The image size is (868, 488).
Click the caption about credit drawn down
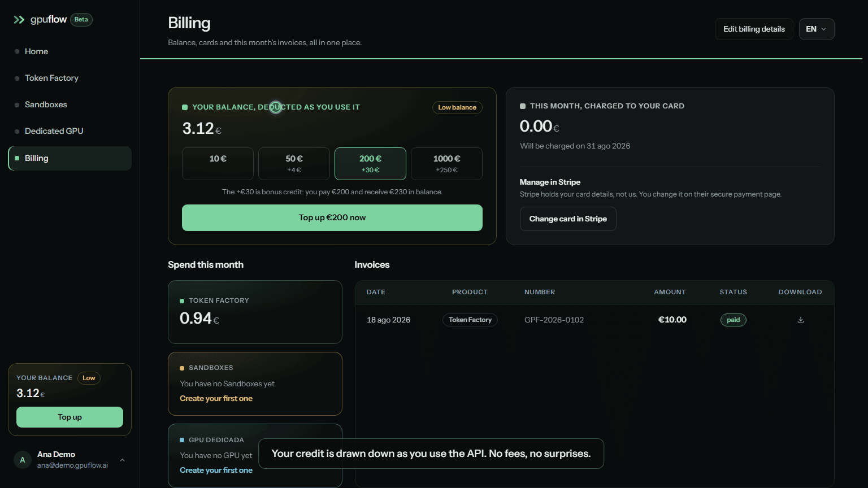coord(431,454)
